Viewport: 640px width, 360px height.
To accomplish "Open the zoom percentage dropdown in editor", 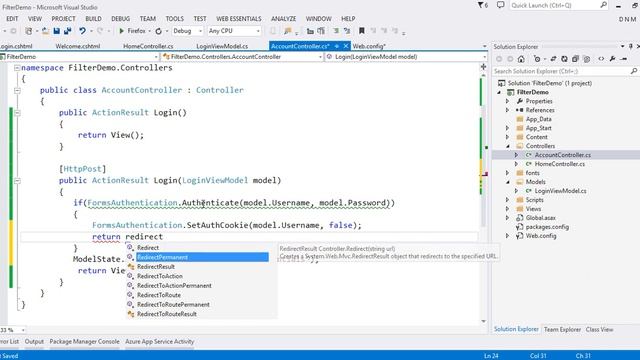I will coord(23,330).
